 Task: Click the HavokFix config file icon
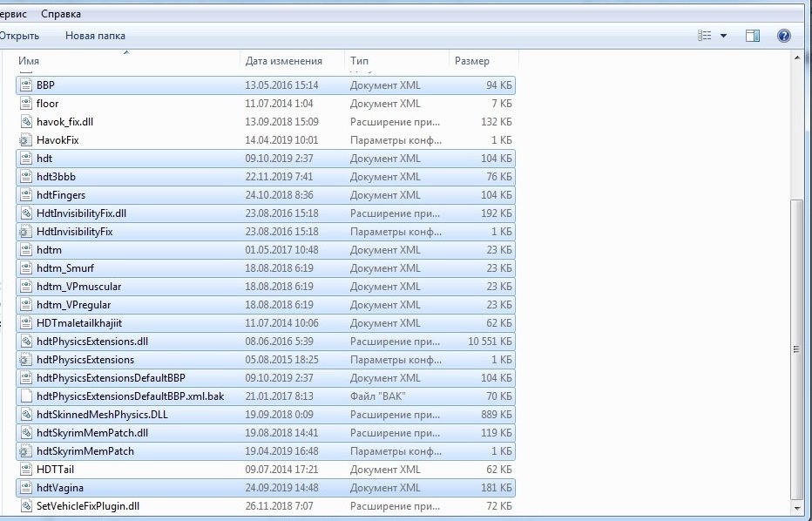point(26,140)
